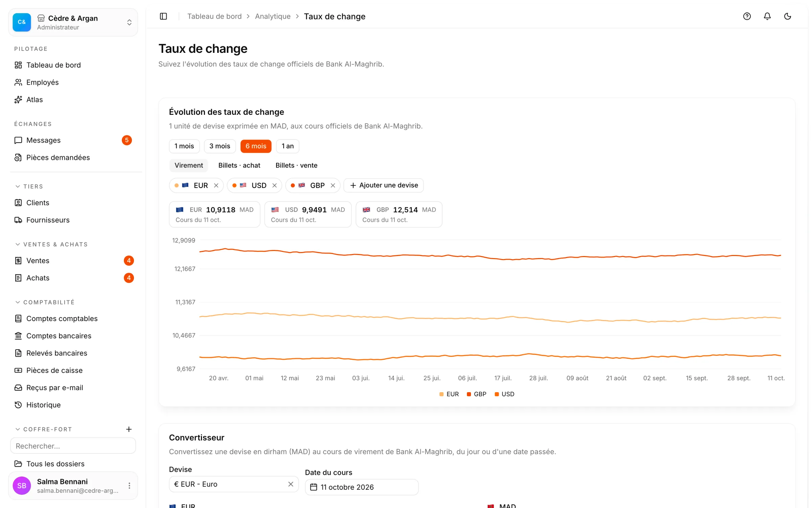Go to Fournisseurs page
812x508 pixels.
coord(73,220)
